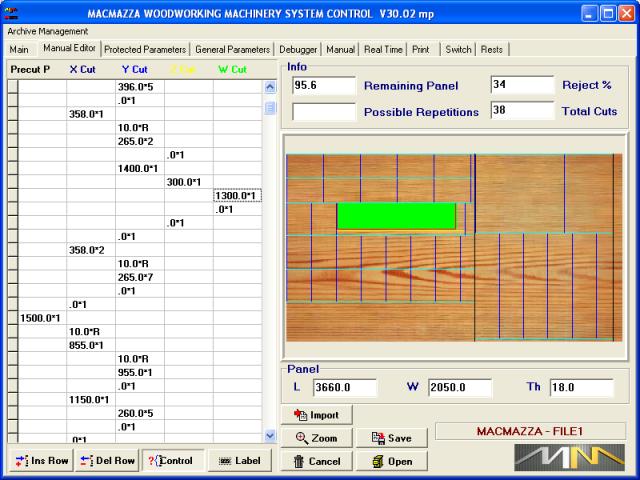Click the Reject % field

[x=522, y=84]
